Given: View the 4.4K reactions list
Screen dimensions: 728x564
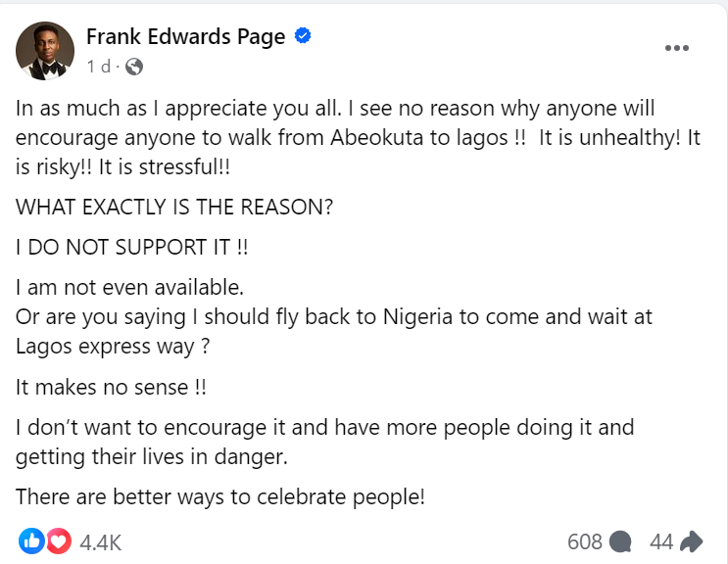Looking at the screenshot, I should 101,541.
